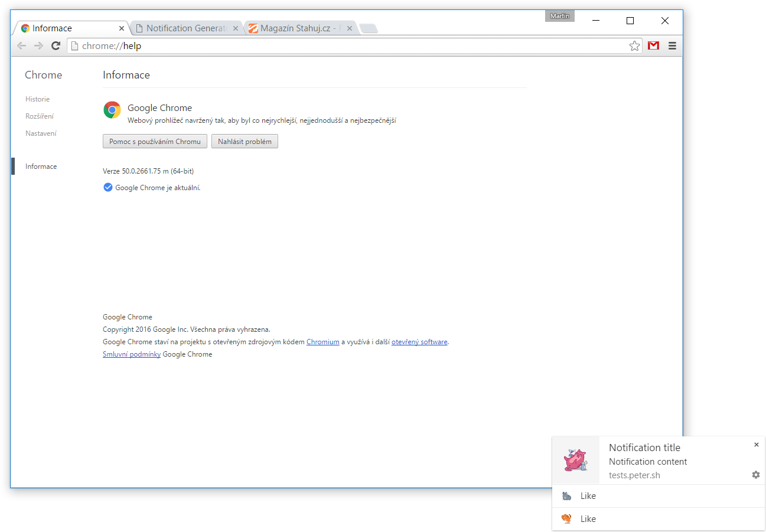766x532 pixels.
Task: Click the Chrome heading in the sidebar
Action: (x=43, y=75)
